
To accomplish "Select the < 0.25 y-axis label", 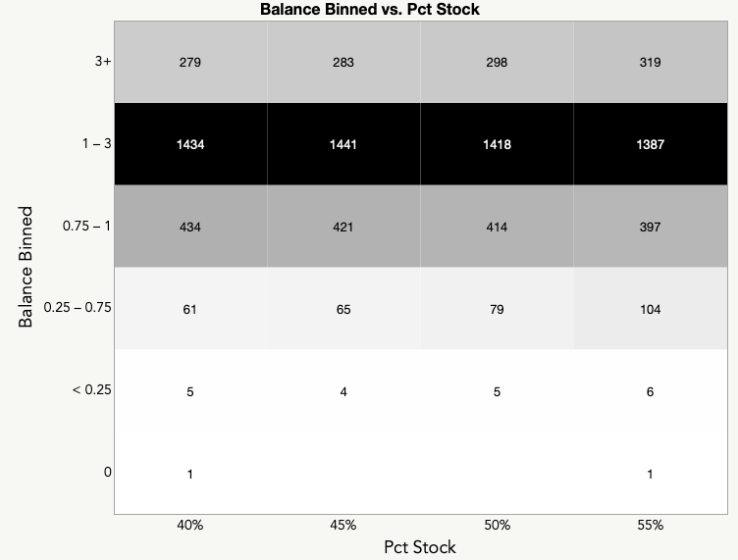I will pos(91,390).
